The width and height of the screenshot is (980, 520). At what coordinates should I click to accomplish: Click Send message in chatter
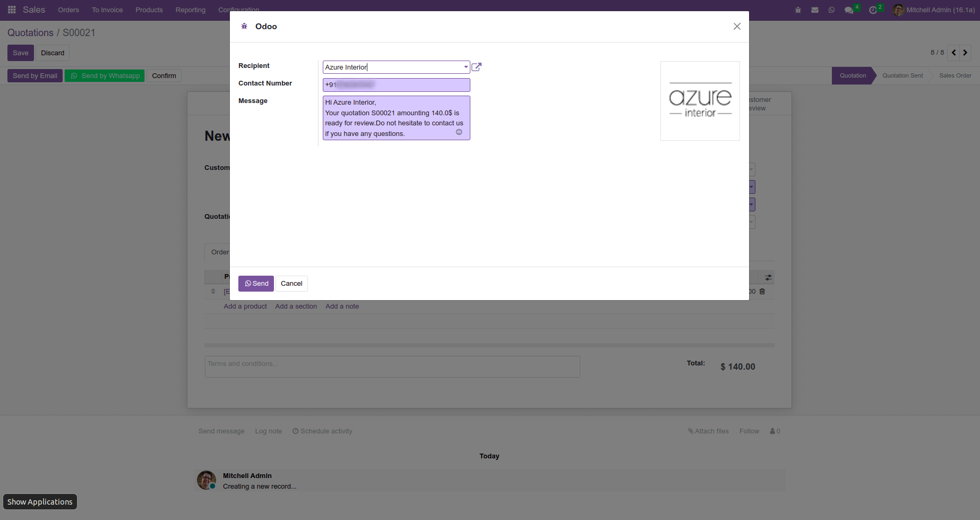pyautogui.click(x=221, y=431)
